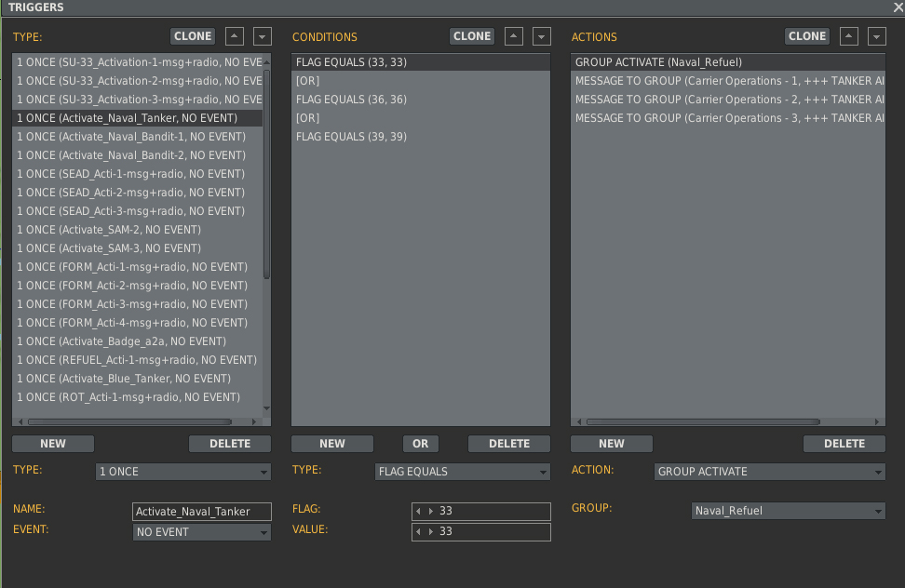This screenshot has height=588, width=905.
Task: Select MESSAGE TO GROUP Carrier Operations - 2
Action: tap(728, 100)
